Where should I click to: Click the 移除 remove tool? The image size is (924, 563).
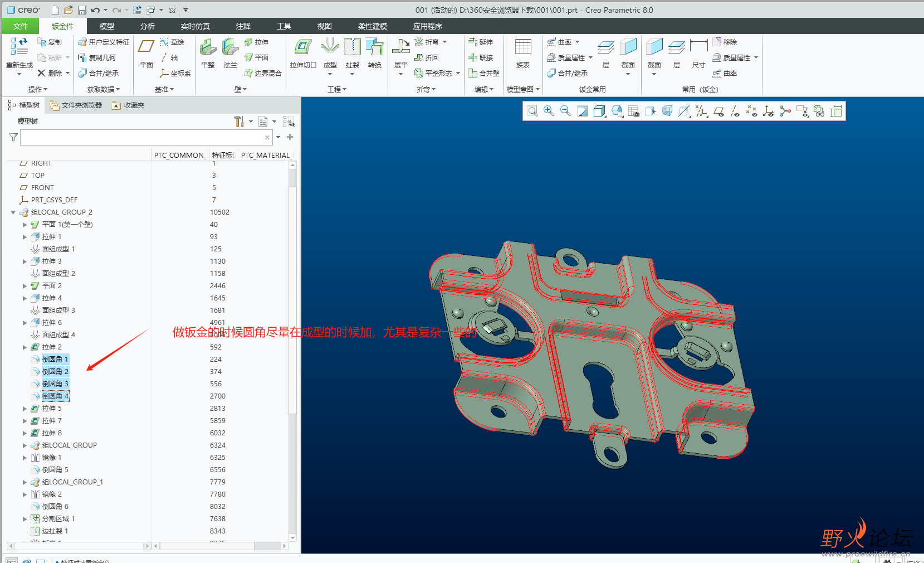click(x=725, y=42)
